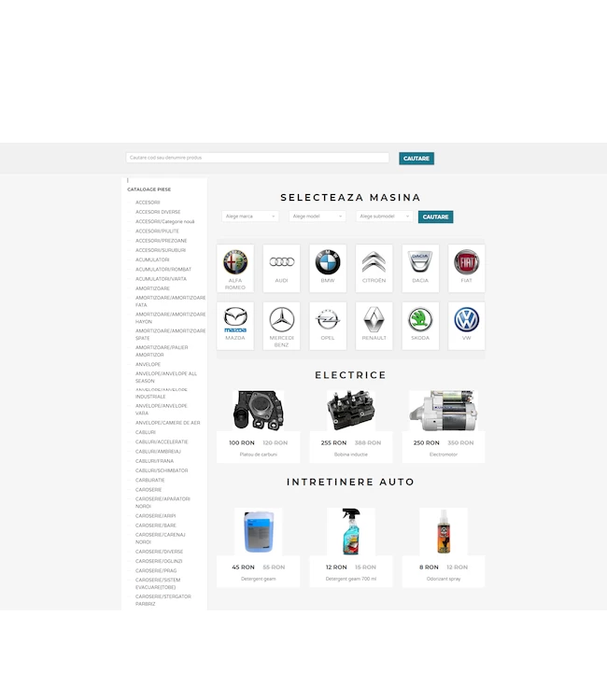Viewport: 607px width, 700px height.
Task: Open CAROSERIE/OGLINZI category
Action: pos(159,561)
